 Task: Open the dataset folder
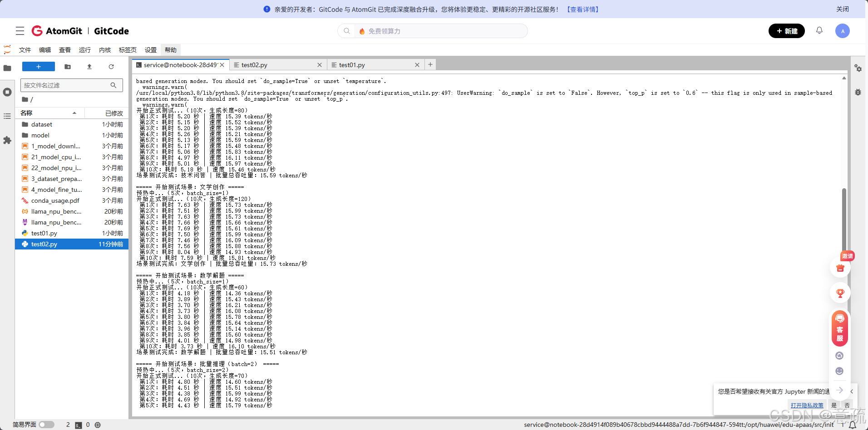pyautogui.click(x=72, y=124)
